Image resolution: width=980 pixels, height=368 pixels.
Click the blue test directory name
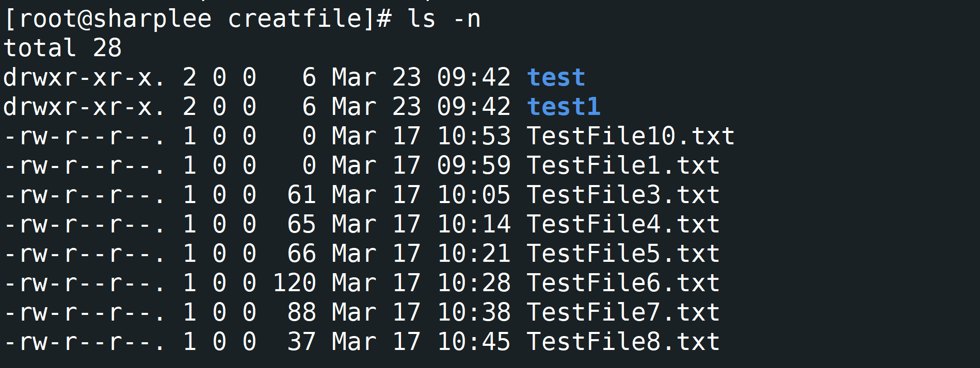click(x=556, y=78)
